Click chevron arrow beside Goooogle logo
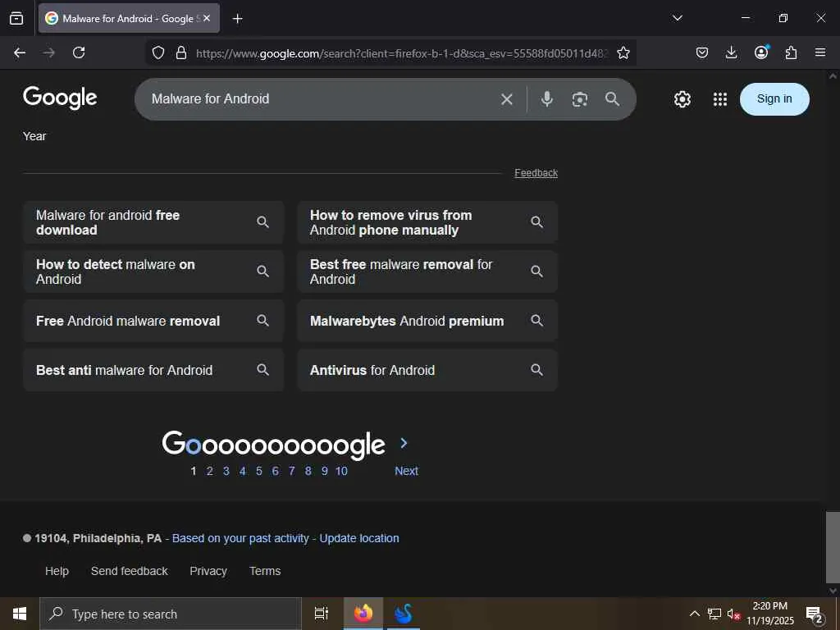 (x=404, y=443)
